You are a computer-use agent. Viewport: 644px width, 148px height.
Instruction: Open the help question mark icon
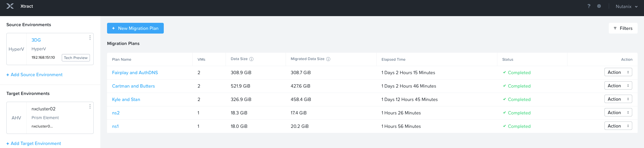[589, 6]
